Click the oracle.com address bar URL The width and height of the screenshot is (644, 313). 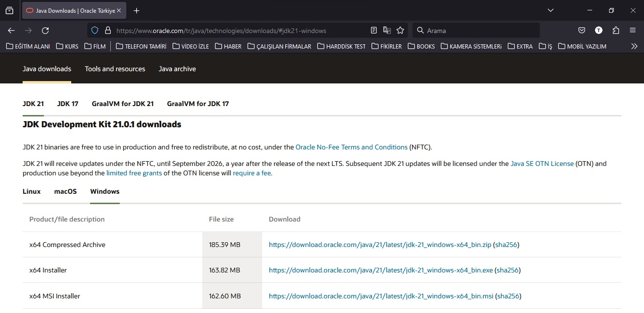click(221, 31)
